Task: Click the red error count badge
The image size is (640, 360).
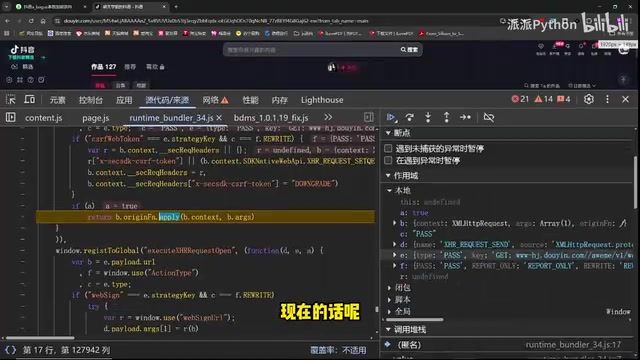Action: coord(520,99)
